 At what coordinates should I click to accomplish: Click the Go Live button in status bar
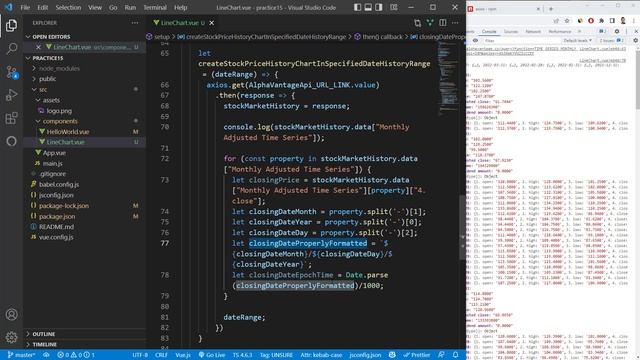tap(211, 355)
